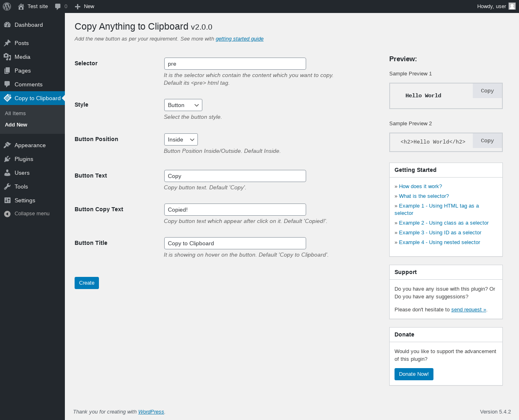Screen dimensions: 519x420
Task: Click the '<h2>Hello World</h2>' preview code
Action: pos(433,142)
